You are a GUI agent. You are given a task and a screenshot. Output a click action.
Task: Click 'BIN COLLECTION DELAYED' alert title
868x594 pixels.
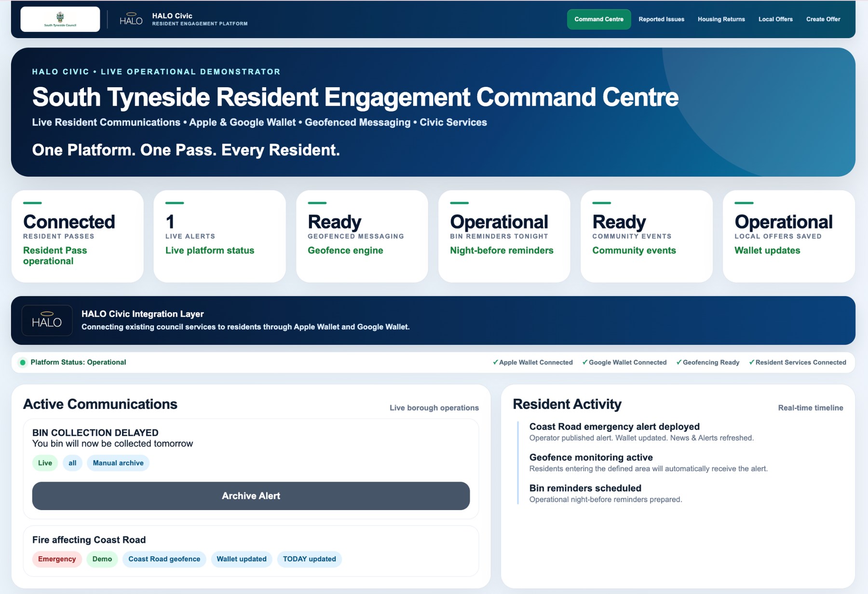[x=95, y=432]
